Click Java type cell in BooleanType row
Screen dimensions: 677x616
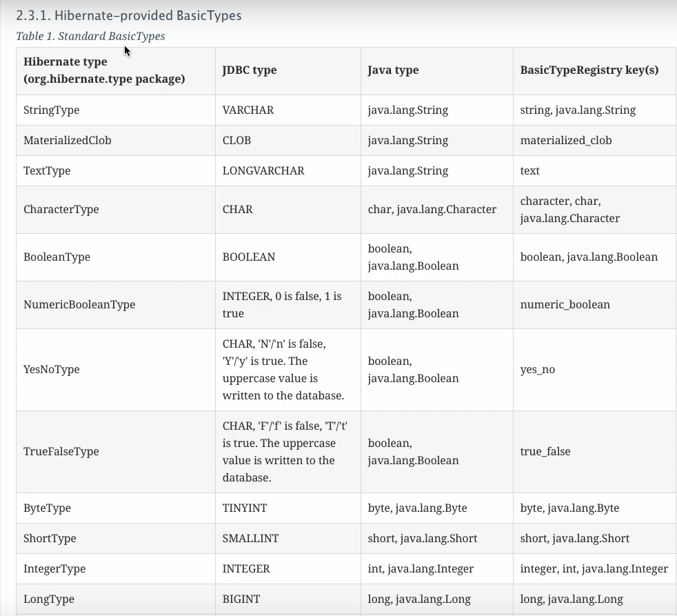coord(437,257)
